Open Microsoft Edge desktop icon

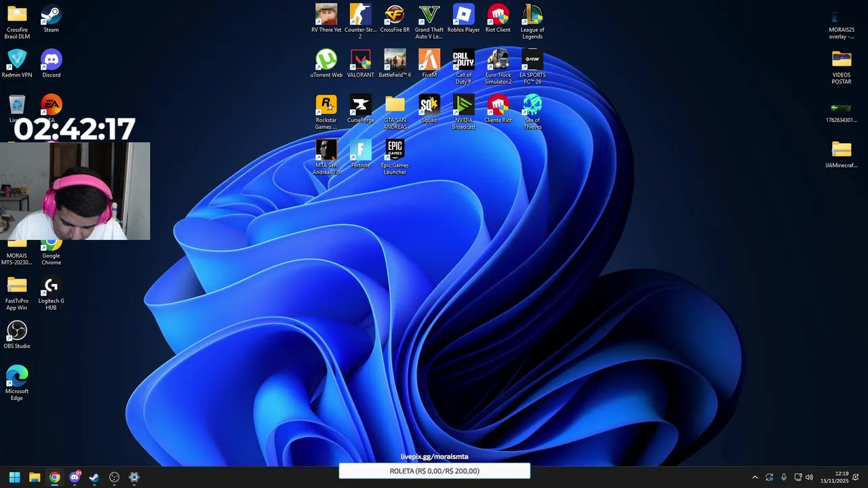[x=17, y=384]
